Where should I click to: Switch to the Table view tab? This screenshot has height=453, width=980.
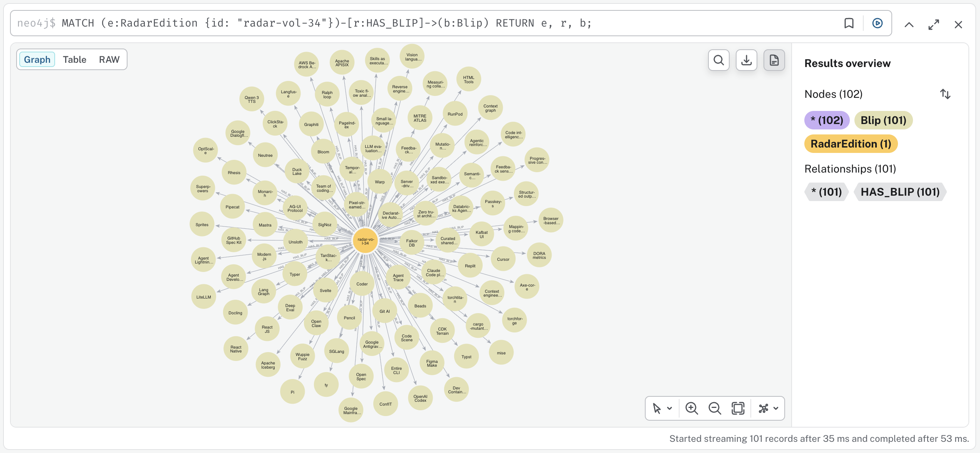pos(74,60)
